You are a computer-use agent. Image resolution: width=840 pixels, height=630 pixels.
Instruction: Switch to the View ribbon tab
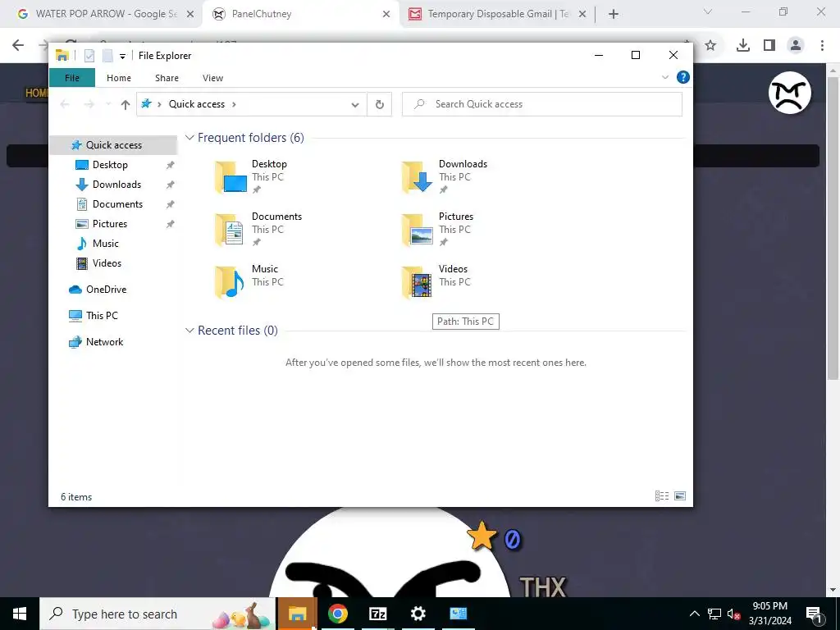click(x=212, y=78)
